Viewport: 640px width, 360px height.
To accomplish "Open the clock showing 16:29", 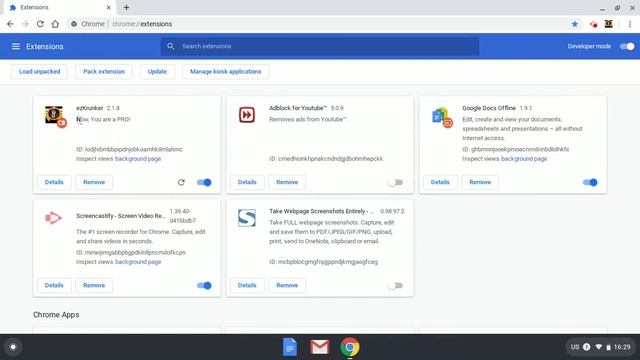I will [622, 347].
